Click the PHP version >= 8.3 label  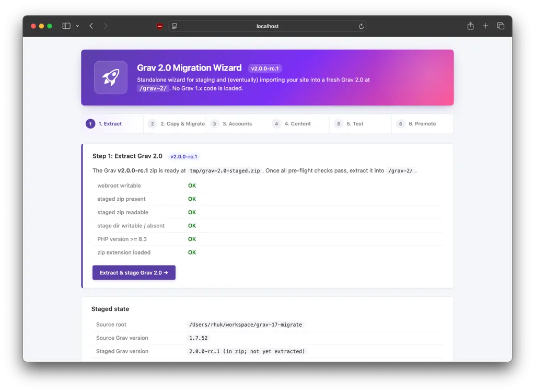122,239
